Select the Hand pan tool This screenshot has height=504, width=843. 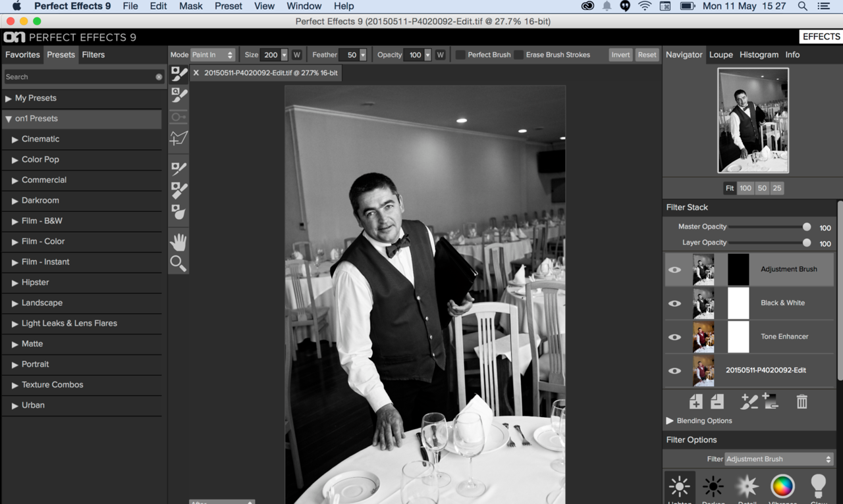coord(178,242)
